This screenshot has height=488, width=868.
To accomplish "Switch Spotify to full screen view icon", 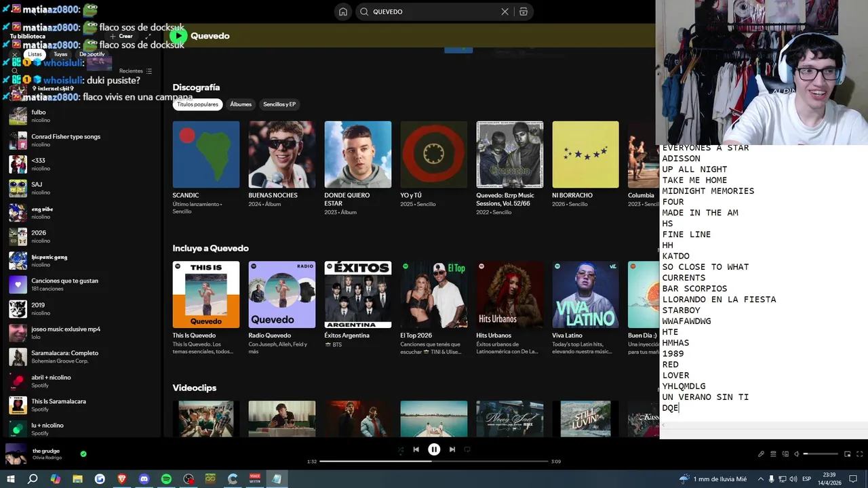I will click(859, 454).
